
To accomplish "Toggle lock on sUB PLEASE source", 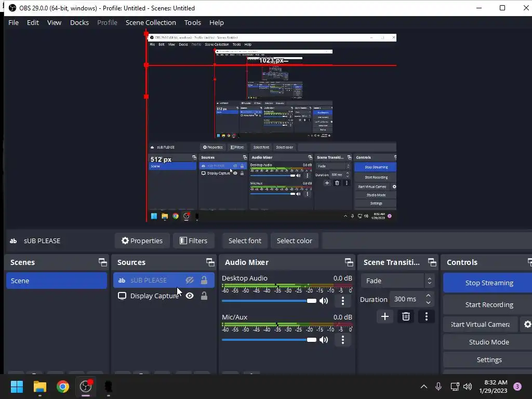I will click(204, 280).
